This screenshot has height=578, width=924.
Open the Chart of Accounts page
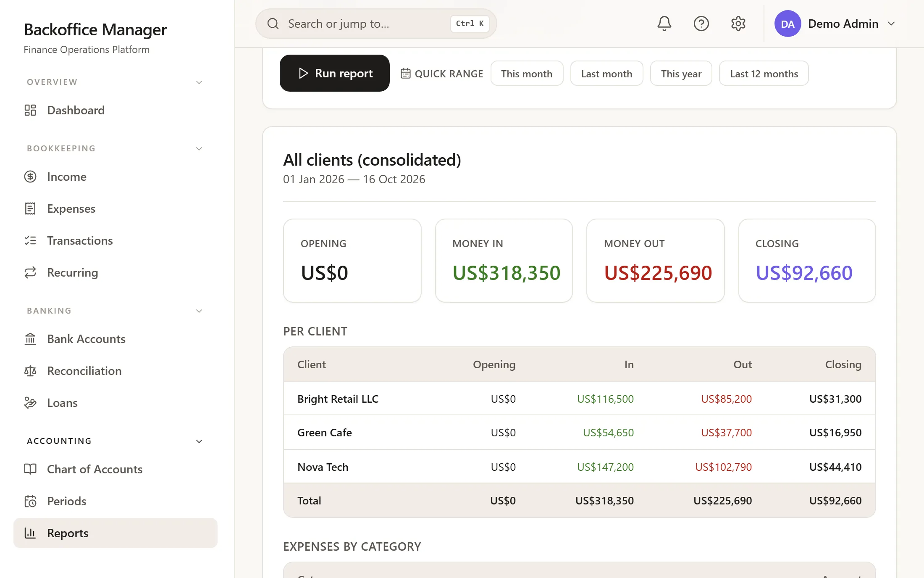pos(115,469)
